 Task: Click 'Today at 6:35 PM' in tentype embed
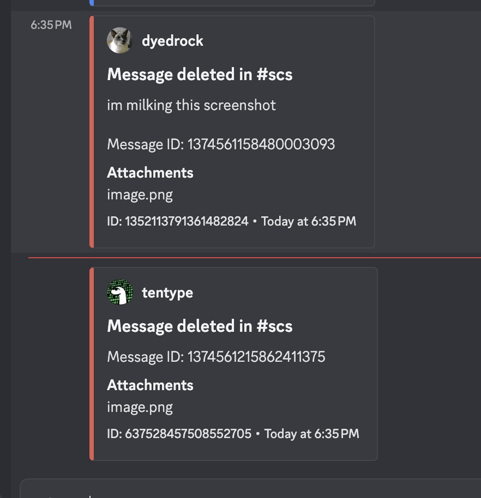coord(312,434)
